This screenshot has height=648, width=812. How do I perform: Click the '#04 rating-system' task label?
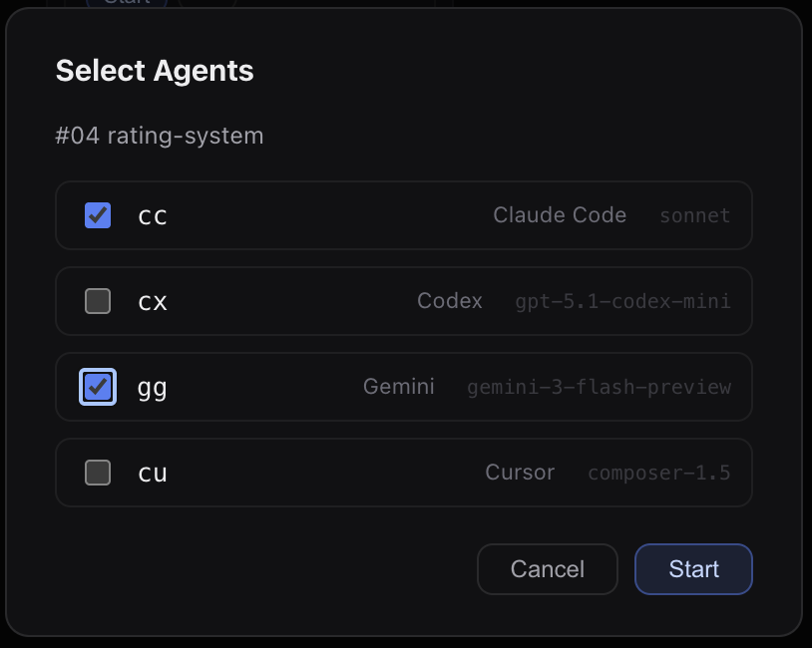[x=160, y=136]
